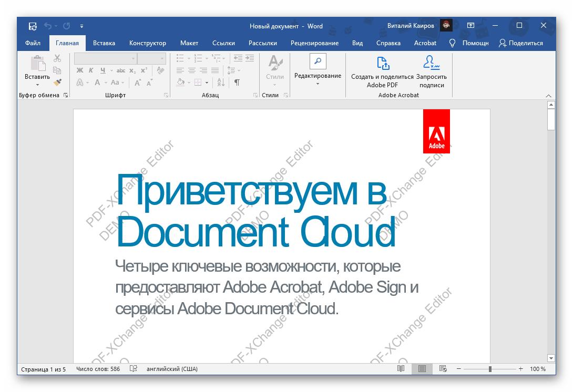Click the Поделиться share button
The width and height of the screenshot is (573, 392).
[520, 43]
